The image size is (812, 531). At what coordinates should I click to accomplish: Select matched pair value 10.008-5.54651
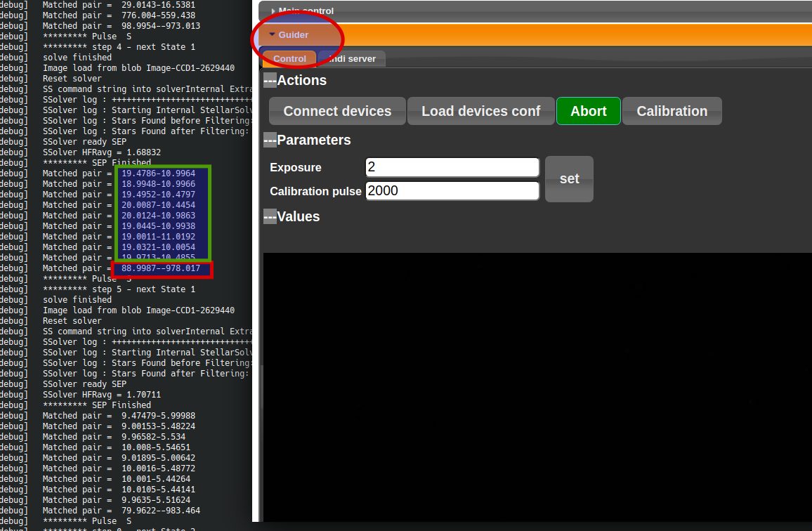pyautogui.click(x=156, y=447)
